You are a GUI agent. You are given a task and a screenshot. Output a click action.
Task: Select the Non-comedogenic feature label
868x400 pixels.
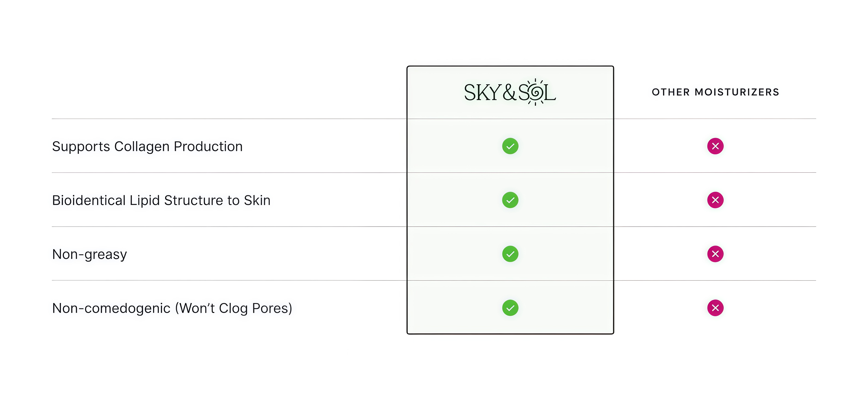click(111, 308)
